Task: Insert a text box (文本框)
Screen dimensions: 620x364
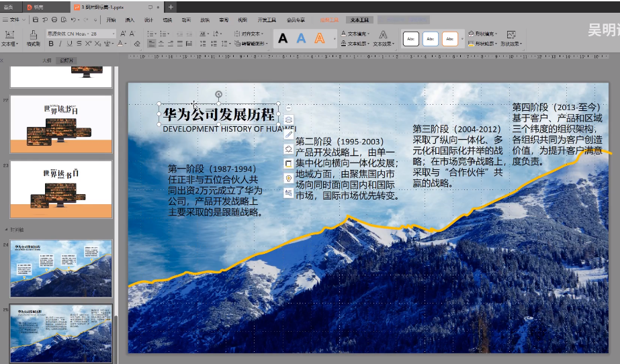Action: (9, 38)
